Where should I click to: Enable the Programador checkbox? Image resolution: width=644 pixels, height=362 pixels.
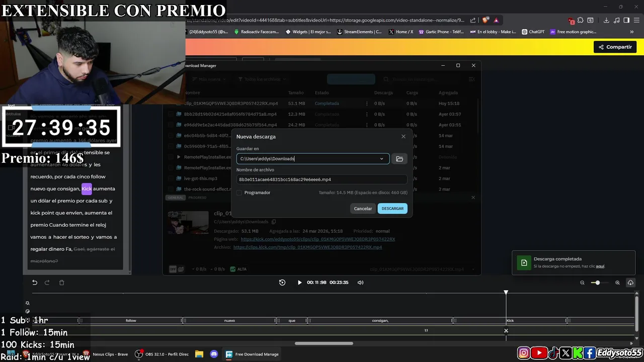[x=239, y=193]
